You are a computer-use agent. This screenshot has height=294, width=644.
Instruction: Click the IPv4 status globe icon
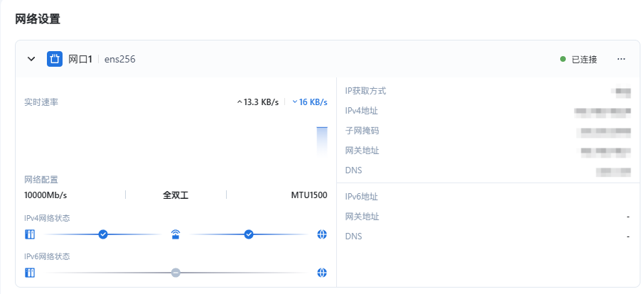click(322, 234)
